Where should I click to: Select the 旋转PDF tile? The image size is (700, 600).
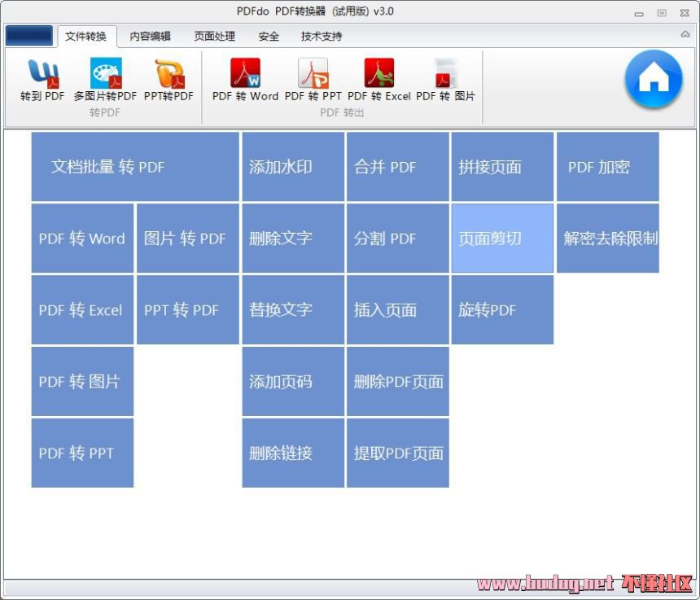point(502,310)
